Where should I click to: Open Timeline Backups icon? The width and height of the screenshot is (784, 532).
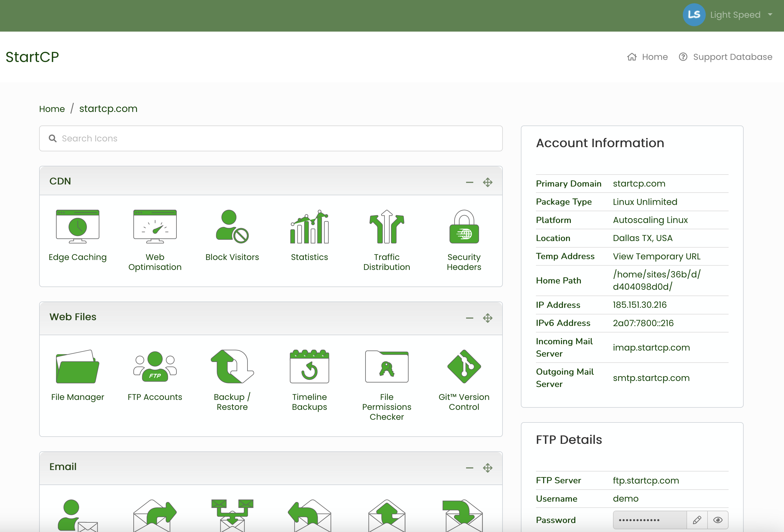tap(309, 367)
